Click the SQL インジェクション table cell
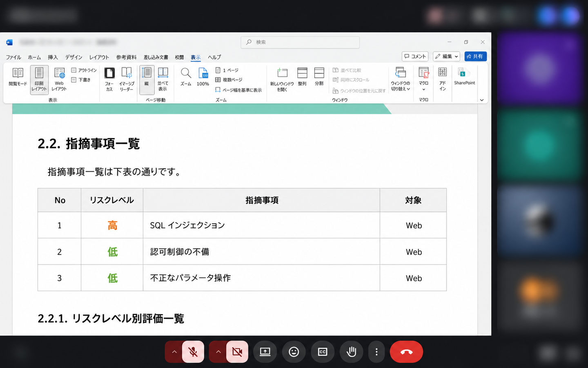The image size is (588, 368). coord(261,225)
